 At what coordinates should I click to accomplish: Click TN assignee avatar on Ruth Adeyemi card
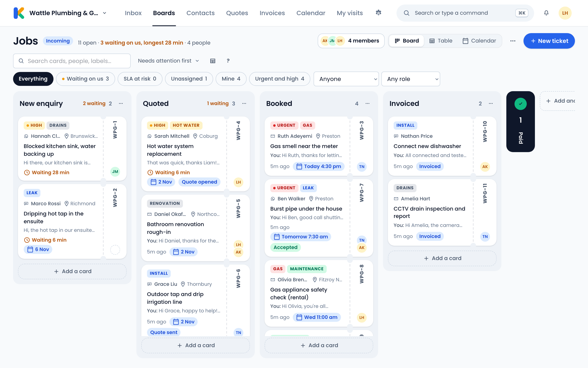click(362, 167)
